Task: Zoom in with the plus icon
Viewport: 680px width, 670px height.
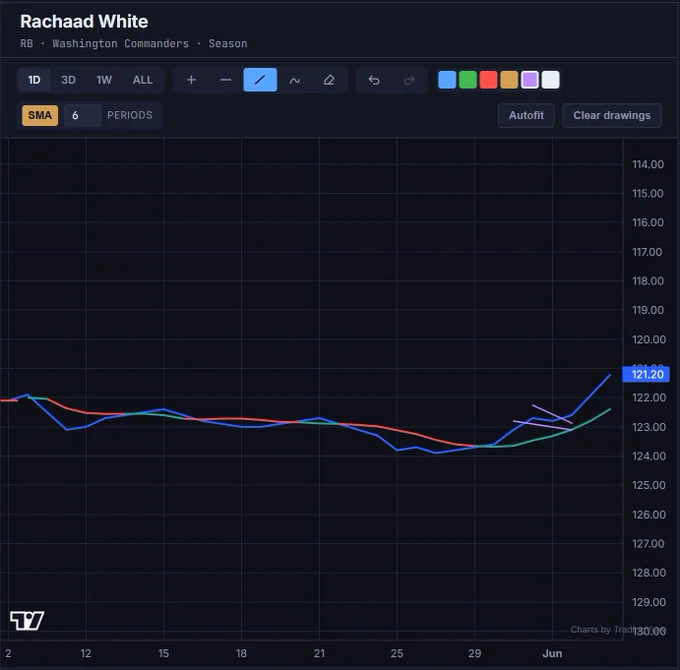Action: (191, 80)
